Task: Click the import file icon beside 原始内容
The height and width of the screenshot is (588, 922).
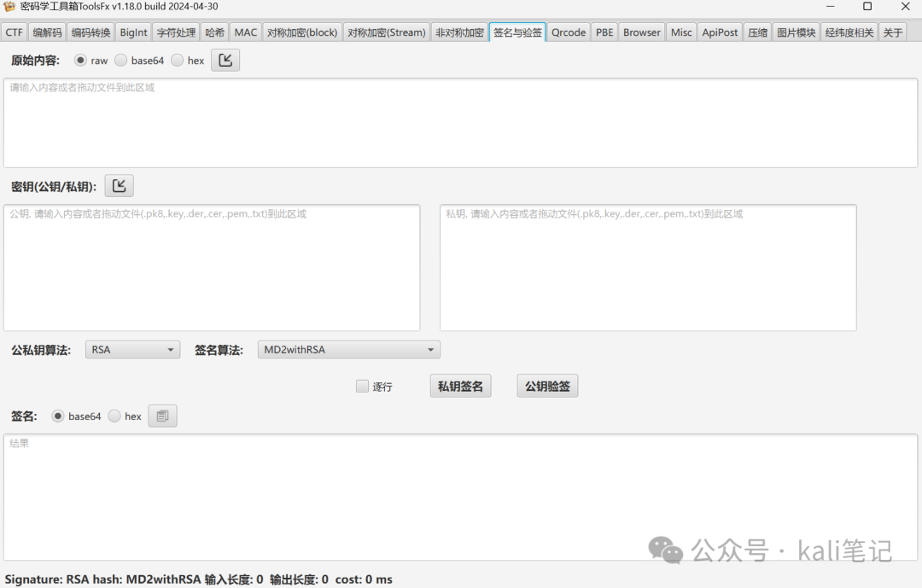Action: coord(225,60)
